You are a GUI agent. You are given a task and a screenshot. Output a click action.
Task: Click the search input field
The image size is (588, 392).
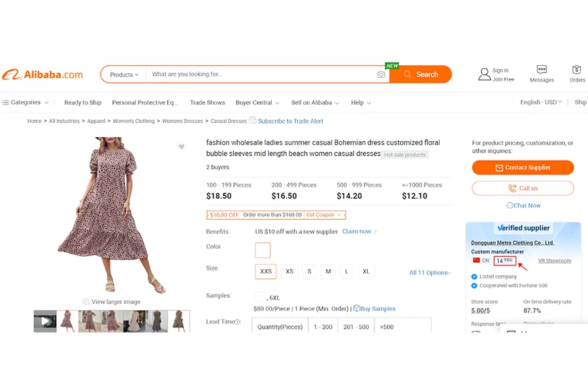(261, 74)
